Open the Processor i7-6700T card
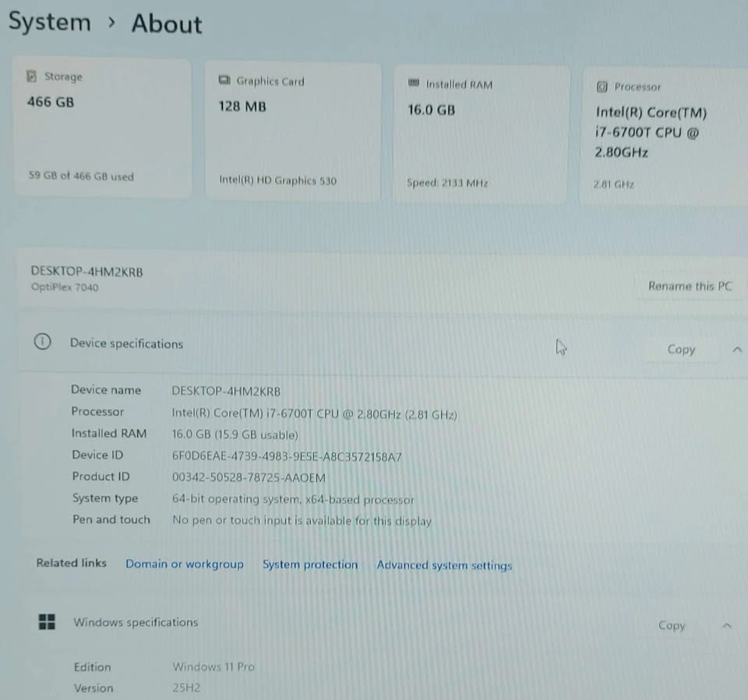The image size is (748, 700). coord(664,137)
